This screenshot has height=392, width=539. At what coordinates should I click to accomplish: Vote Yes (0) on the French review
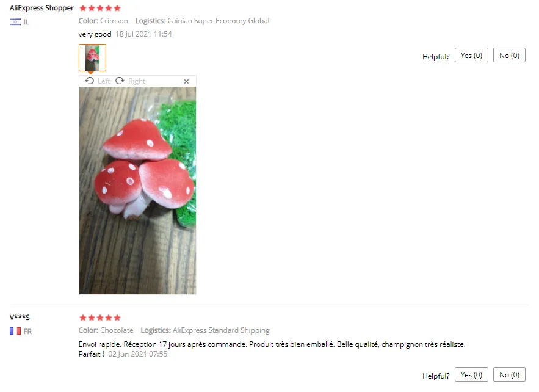(471, 374)
